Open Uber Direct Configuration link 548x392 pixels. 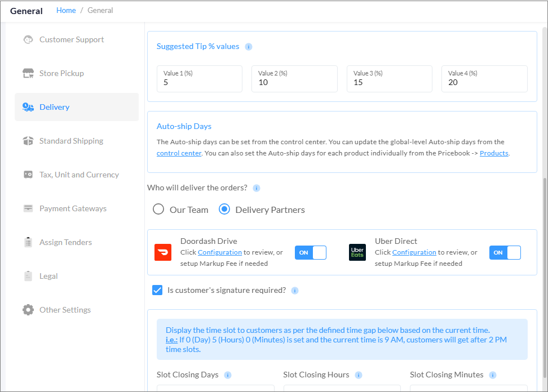[x=414, y=252]
